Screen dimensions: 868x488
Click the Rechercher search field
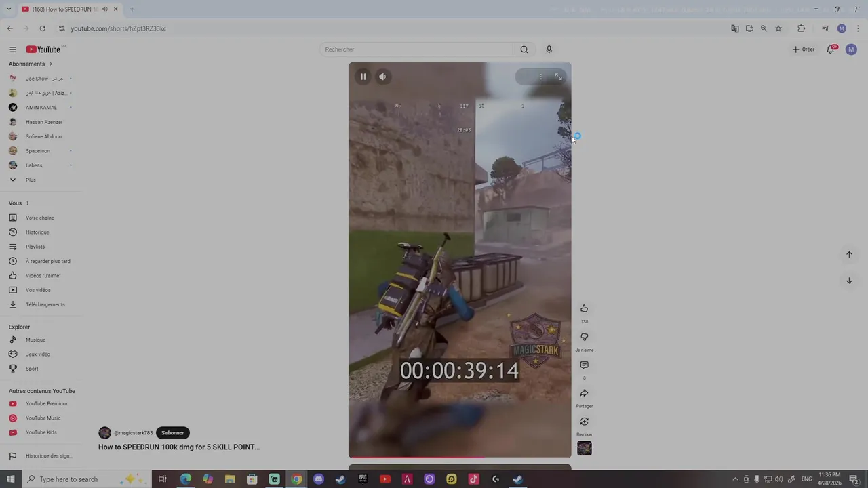point(416,49)
